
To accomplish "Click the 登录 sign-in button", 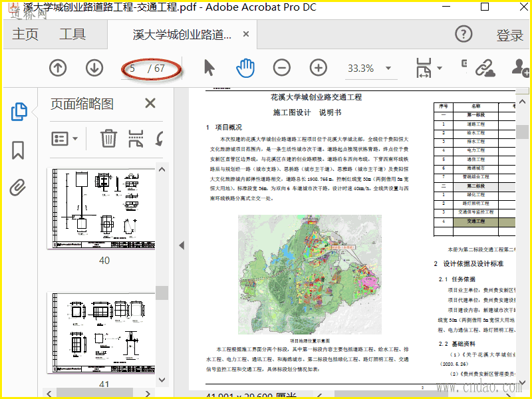I will tap(509, 35).
